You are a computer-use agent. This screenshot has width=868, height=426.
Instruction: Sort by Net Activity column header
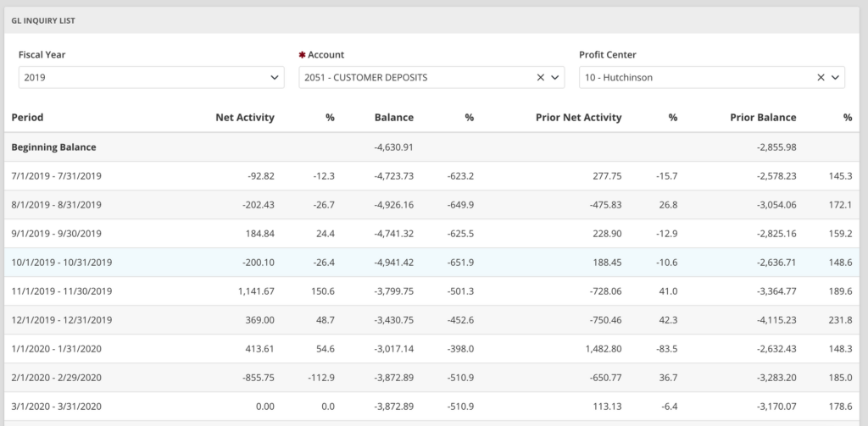pos(245,118)
